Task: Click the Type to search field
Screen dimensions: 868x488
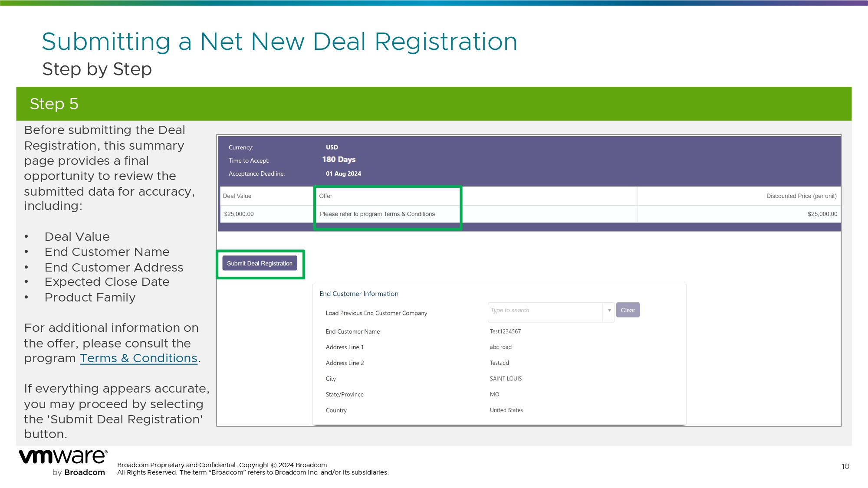Action: (x=544, y=311)
